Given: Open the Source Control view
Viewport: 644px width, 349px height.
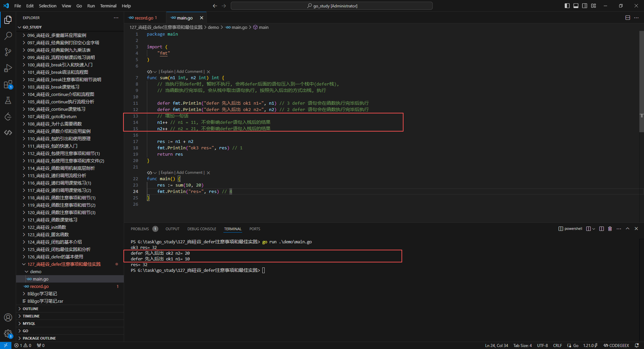Looking at the screenshot, I should tap(8, 52).
